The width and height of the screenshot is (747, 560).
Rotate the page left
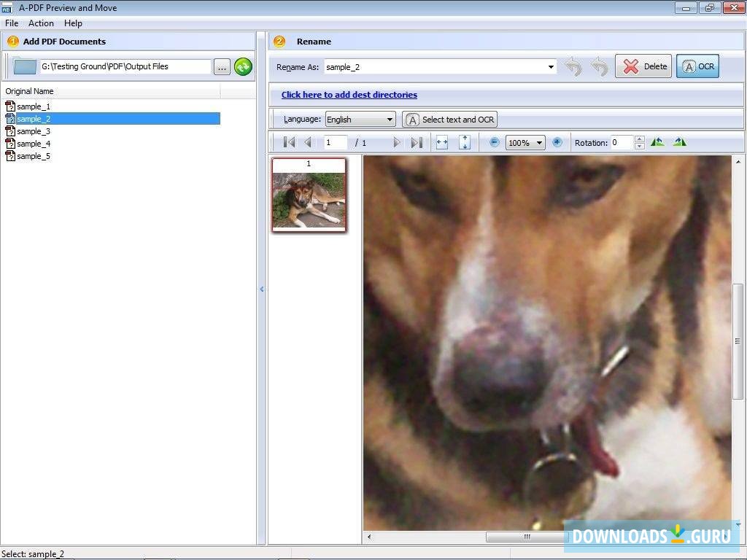coord(657,141)
